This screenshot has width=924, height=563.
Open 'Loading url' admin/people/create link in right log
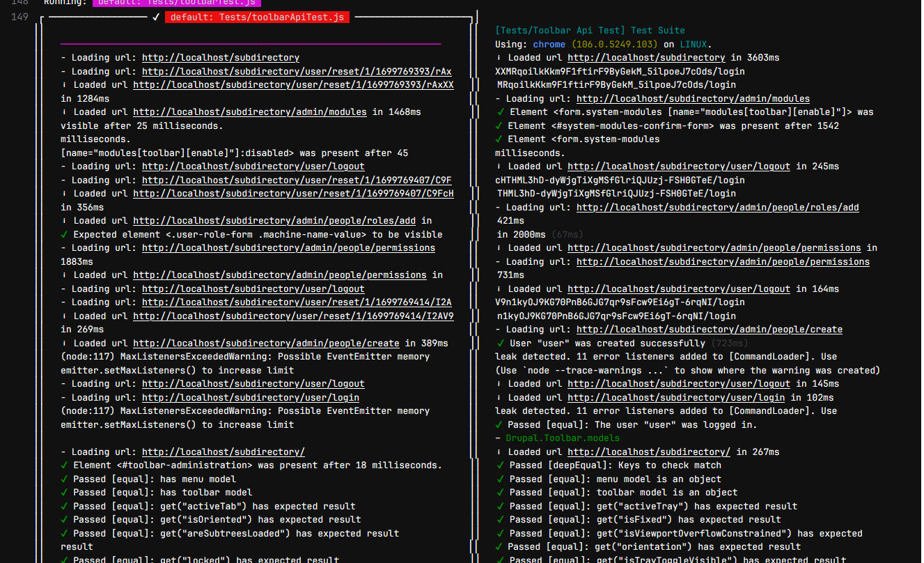click(x=710, y=330)
